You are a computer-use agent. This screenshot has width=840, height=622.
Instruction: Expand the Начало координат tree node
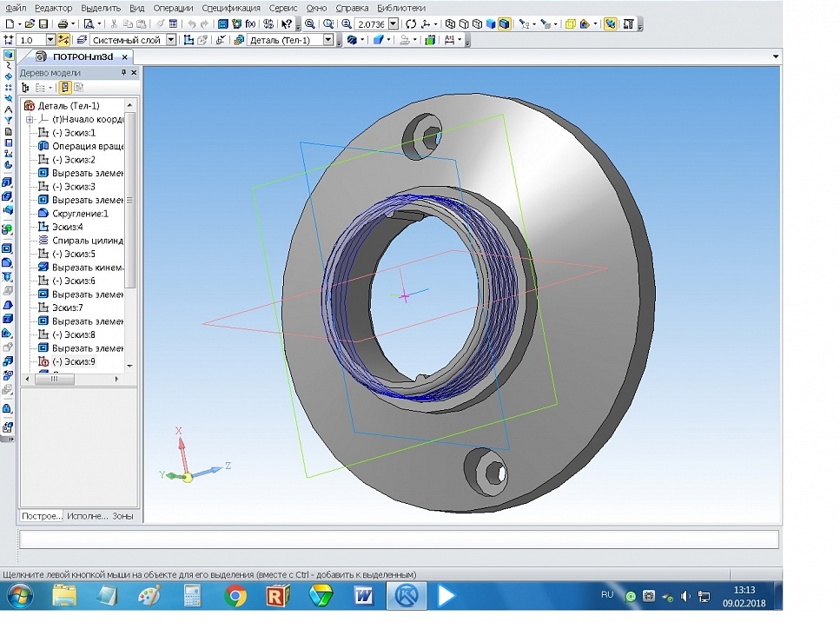(30, 119)
